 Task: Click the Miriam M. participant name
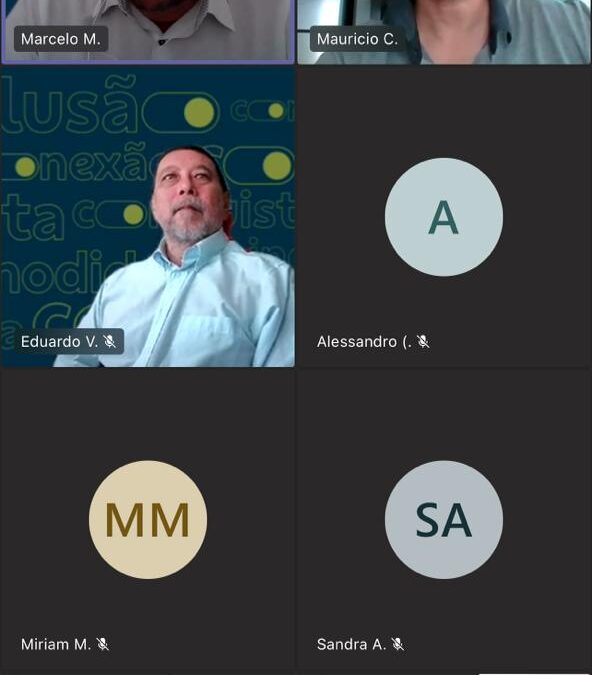[56, 644]
